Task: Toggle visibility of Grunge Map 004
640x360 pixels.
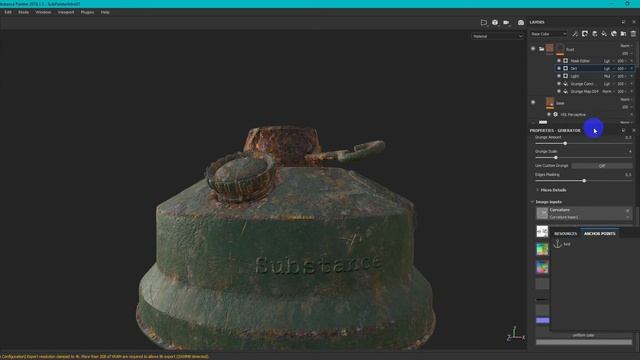Action: point(559,91)
